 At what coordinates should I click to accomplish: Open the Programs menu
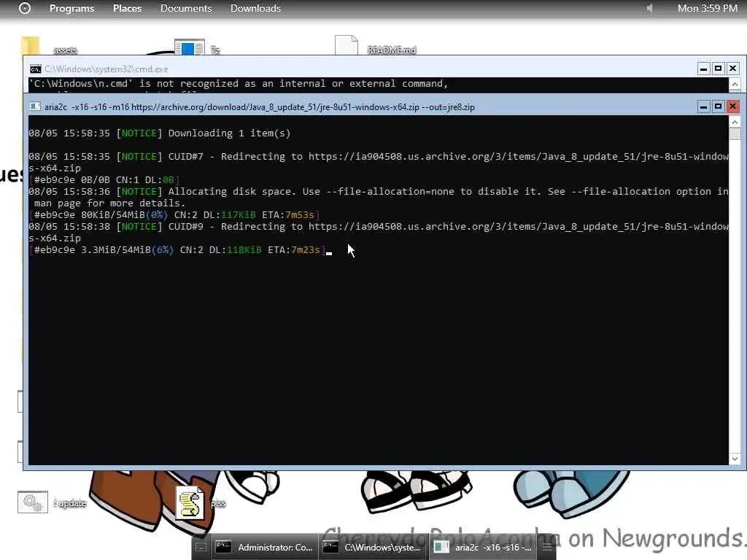71,8
